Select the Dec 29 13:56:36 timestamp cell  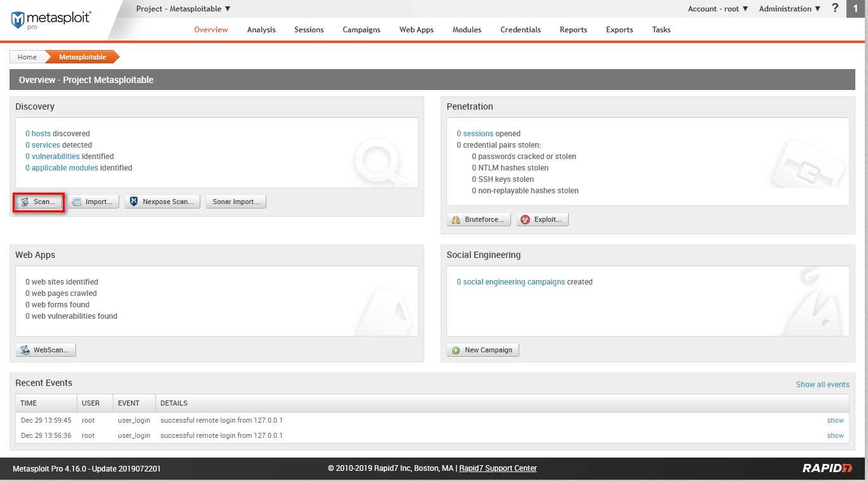46,435
